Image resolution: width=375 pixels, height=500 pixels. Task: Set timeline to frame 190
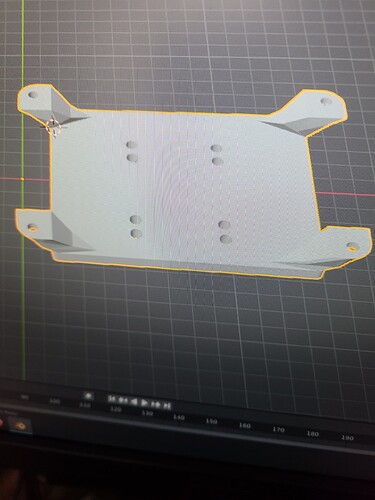(x=347, y=438)
